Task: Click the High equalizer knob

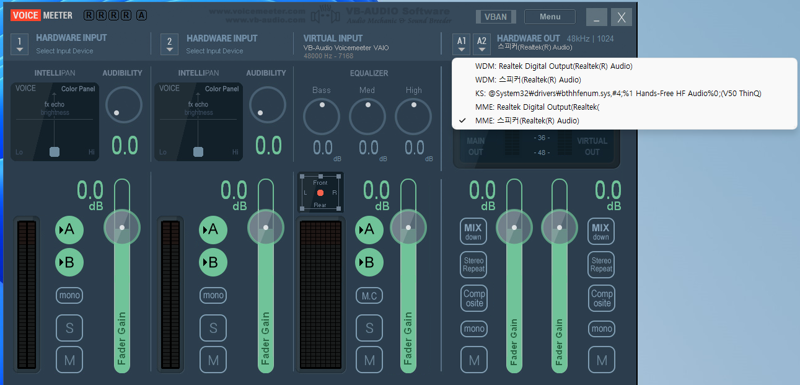Action: pos(413,116)
